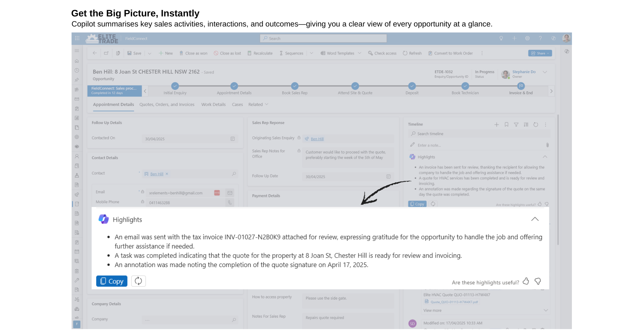Click Close as won
Image resolution: width=644 pixels, height=335 pixels.
tap(193, 53)
